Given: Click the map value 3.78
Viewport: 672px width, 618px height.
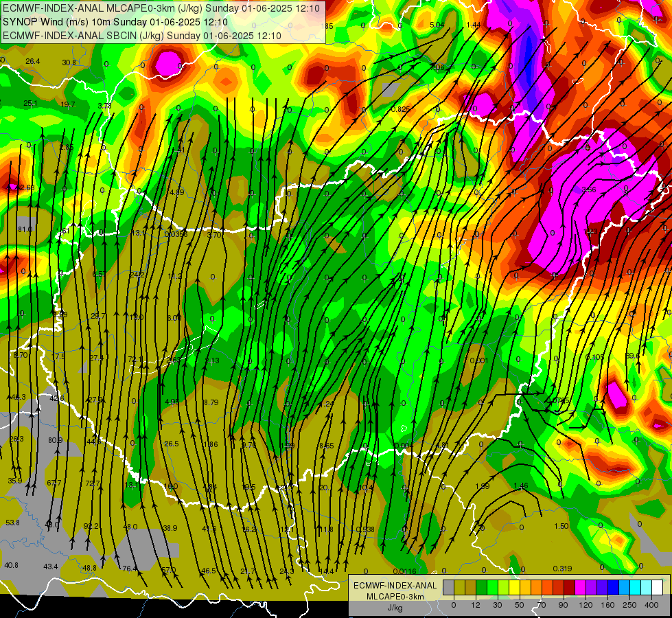Looking at the screenshot, I should (x=104, y=106).
